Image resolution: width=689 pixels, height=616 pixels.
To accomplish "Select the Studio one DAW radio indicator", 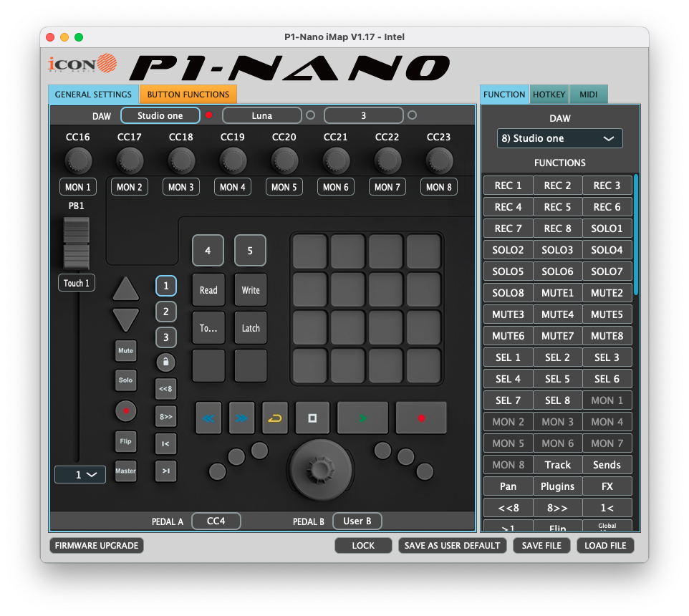I will point(208,115).
